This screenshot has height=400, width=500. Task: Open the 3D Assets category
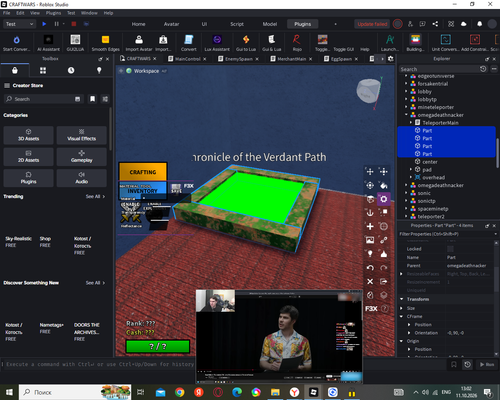[28, 135]
